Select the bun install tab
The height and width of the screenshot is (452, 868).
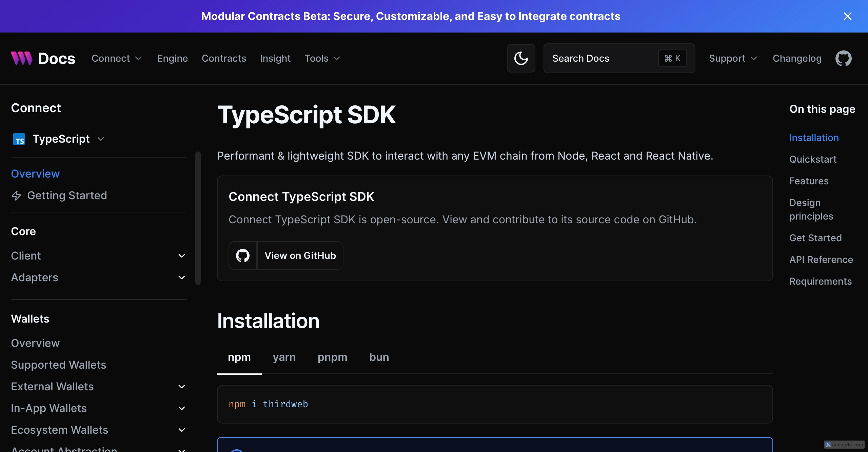click(379, 357)
